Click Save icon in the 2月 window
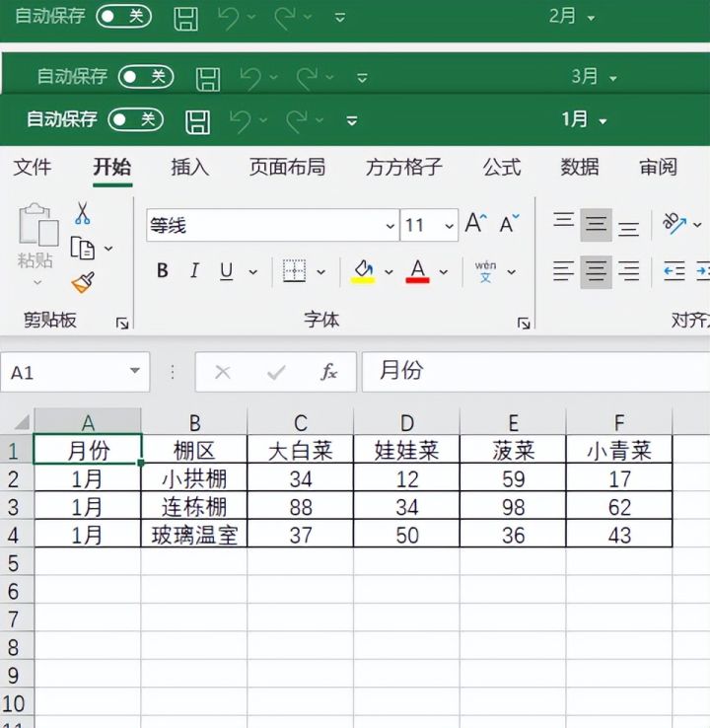This screenshot has width=710, height=728. 186,19
